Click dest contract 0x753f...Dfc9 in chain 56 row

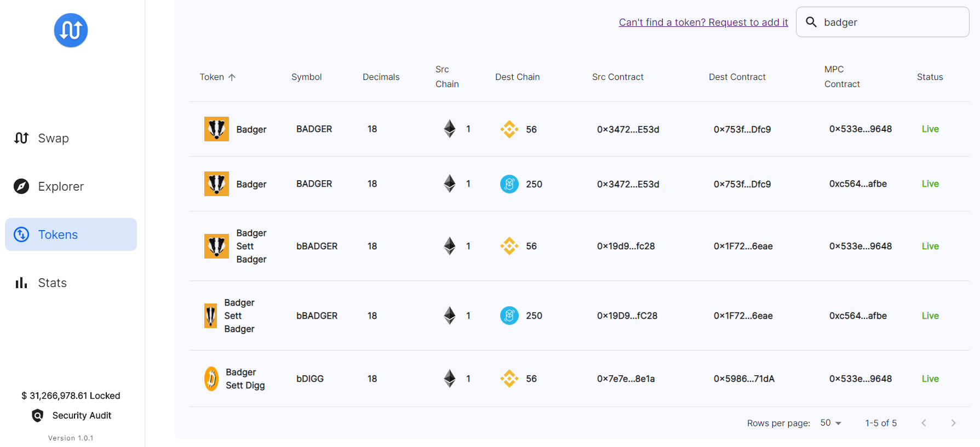click(742, 129)
